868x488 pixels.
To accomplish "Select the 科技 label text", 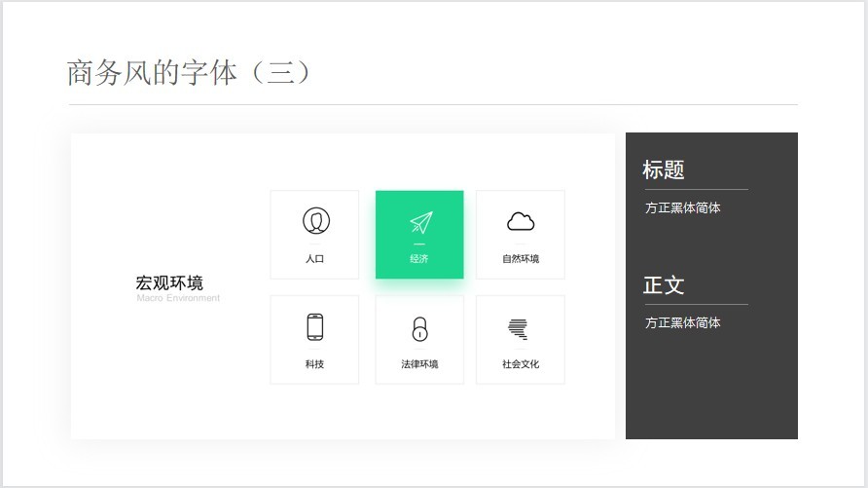I will click(x=314, y=364).
